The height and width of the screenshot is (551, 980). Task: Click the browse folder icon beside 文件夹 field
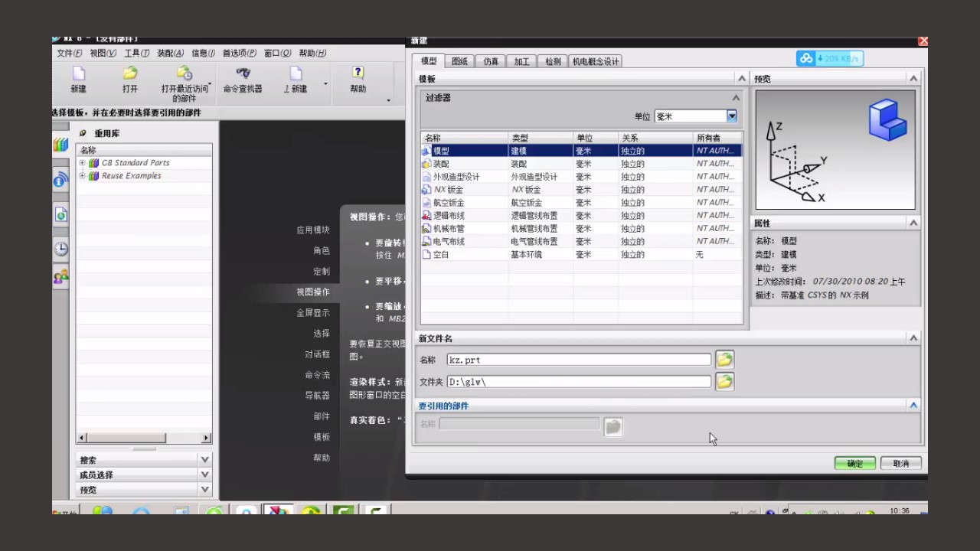click(x=724, y=381)
